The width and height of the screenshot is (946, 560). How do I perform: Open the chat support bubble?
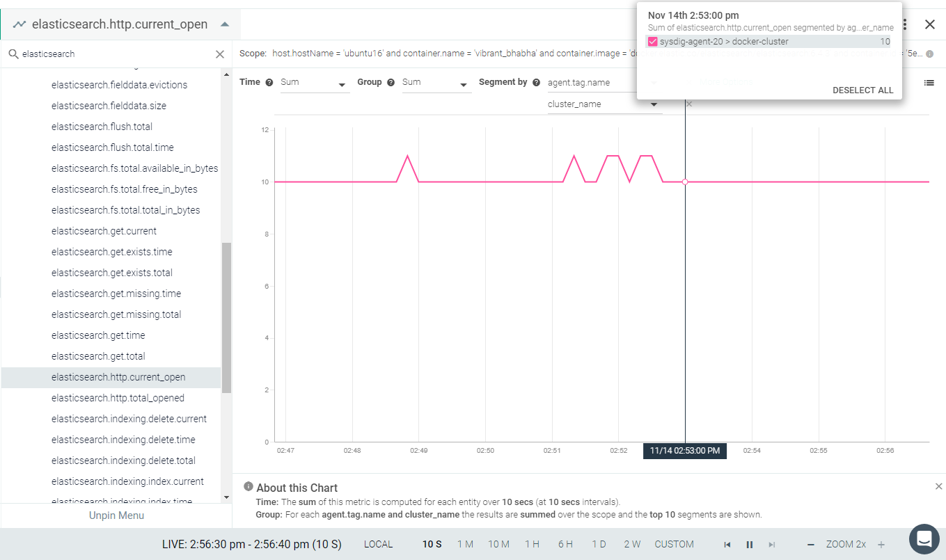click(924, 539)
